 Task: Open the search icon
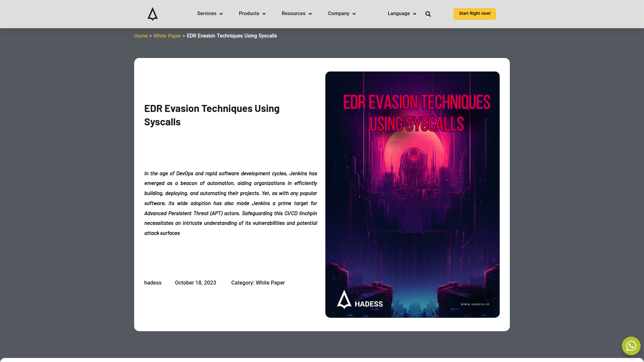tap(428, 14)
